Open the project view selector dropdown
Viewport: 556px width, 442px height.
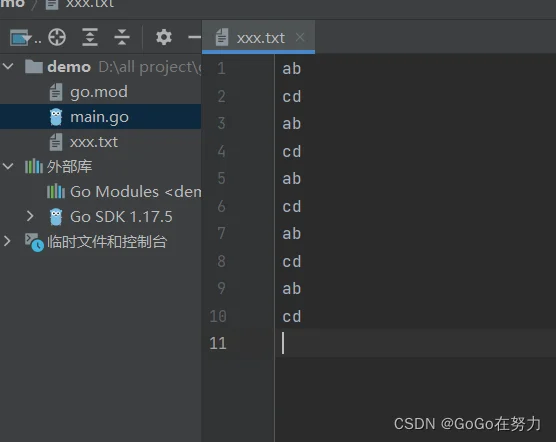(x=25, y=38)
